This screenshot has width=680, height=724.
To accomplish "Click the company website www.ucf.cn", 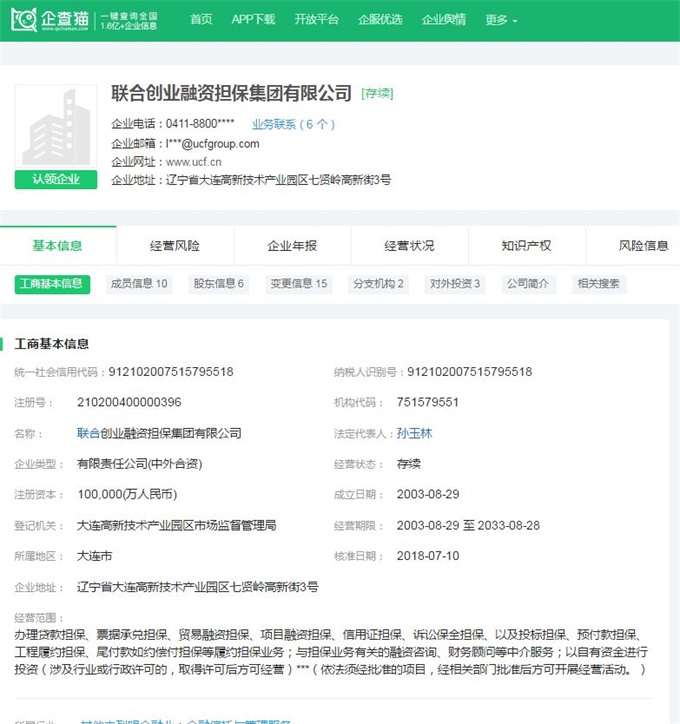I will click(x=194, y=162).
